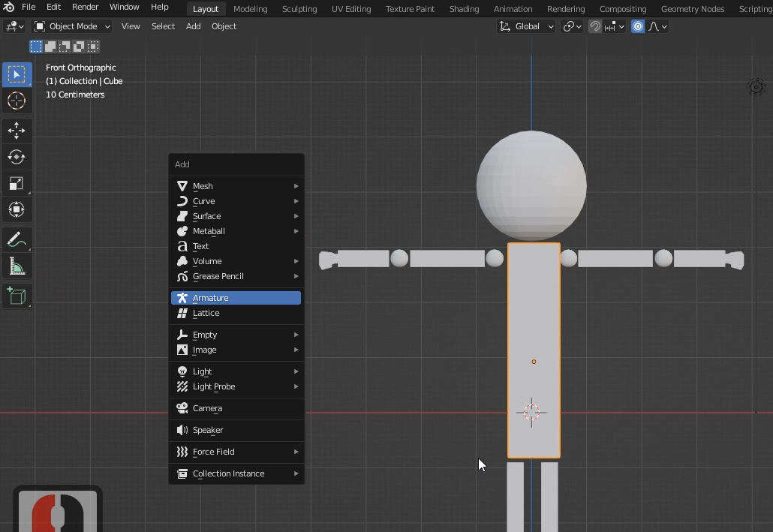Activate the Annotate pencil tool
Image resolution: width=773 pixels, height=532 pixels.
[x=17, y=240]
